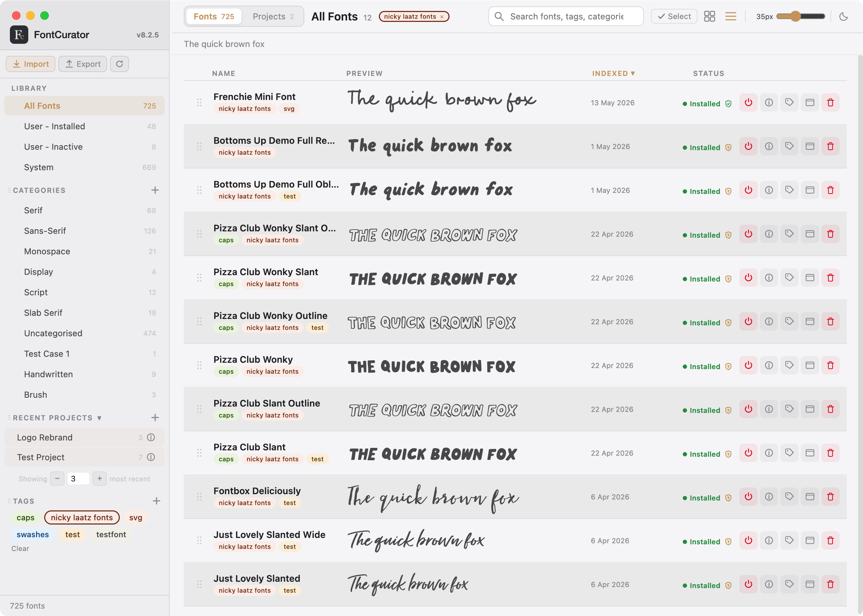
Task: Delete the Just Lovely Slanted font
Action: (x=830, y=585)
